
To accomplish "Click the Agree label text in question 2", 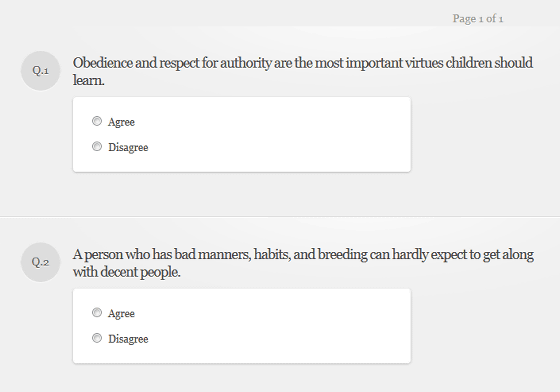I will click(121, 314).
